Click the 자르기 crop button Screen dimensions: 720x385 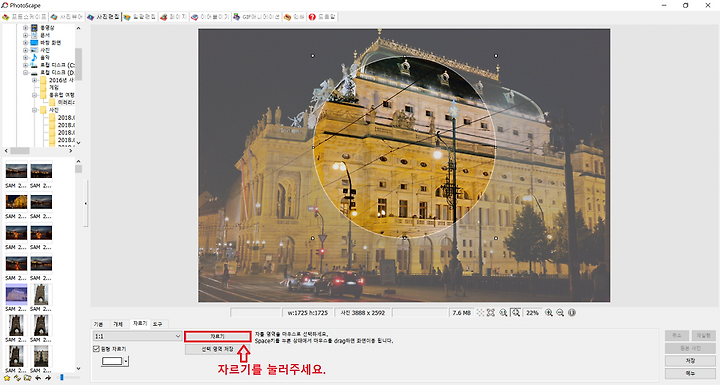click(x=218, y=336)
